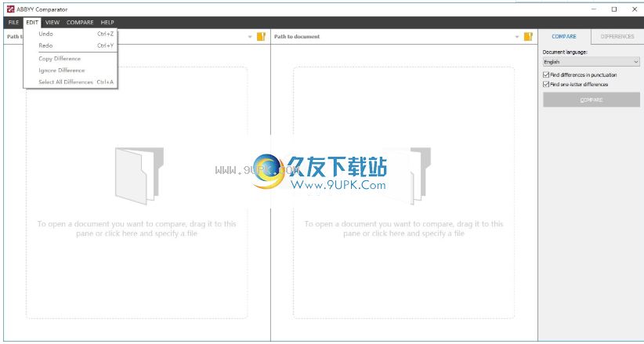Switch to the COMPARE tab
This screenshot has width=644, height=344.
(x=564, y=37)
